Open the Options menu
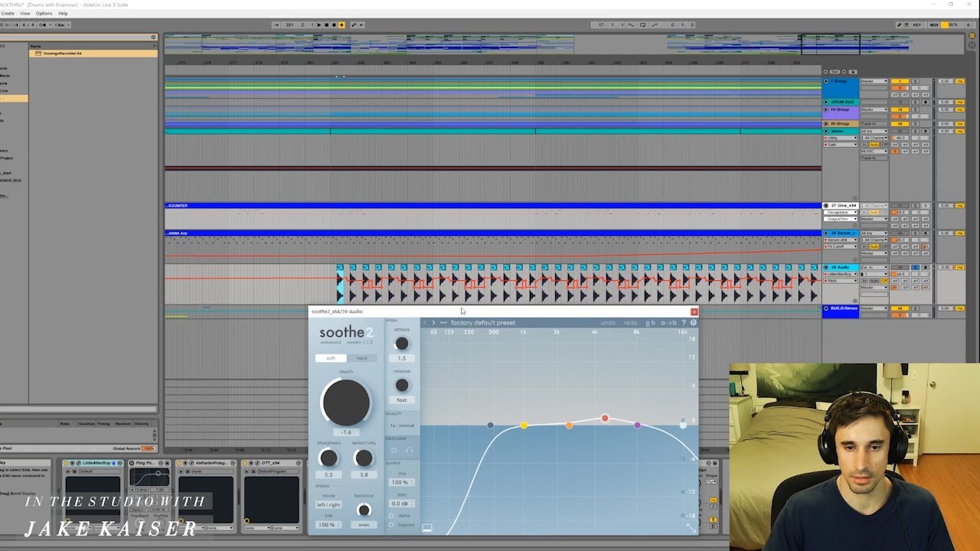Screen dimensions: 980x551 [x=44, y=13]
